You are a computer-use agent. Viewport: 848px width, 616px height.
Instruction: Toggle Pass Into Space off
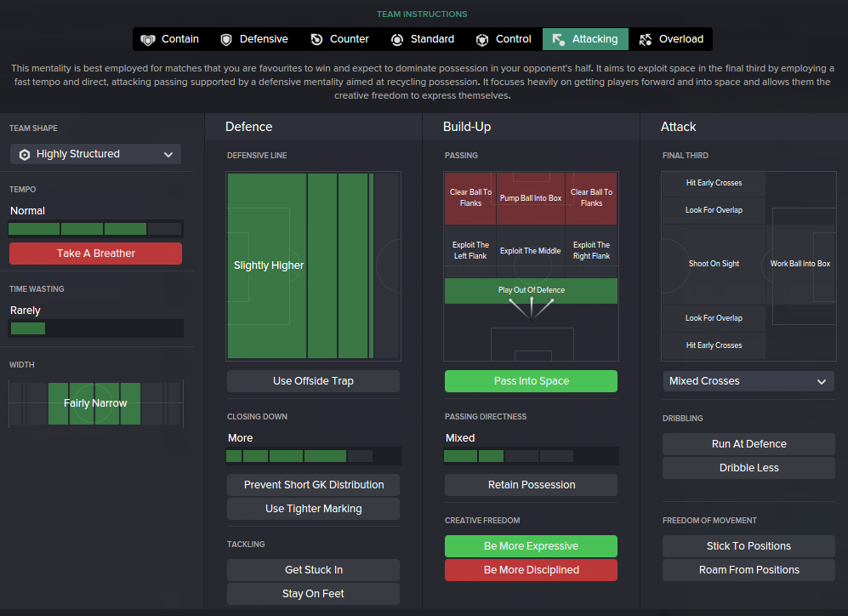(x=531, y=380)
